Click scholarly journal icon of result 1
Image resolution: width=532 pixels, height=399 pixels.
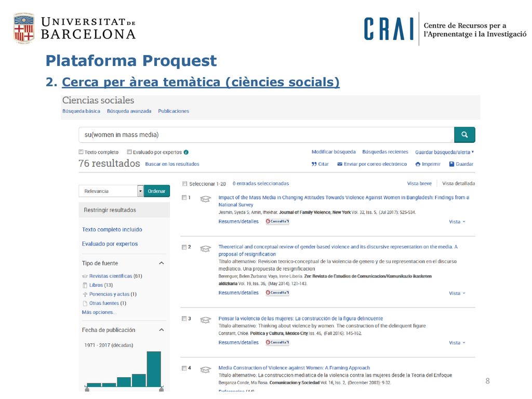(x=205, y=199)
